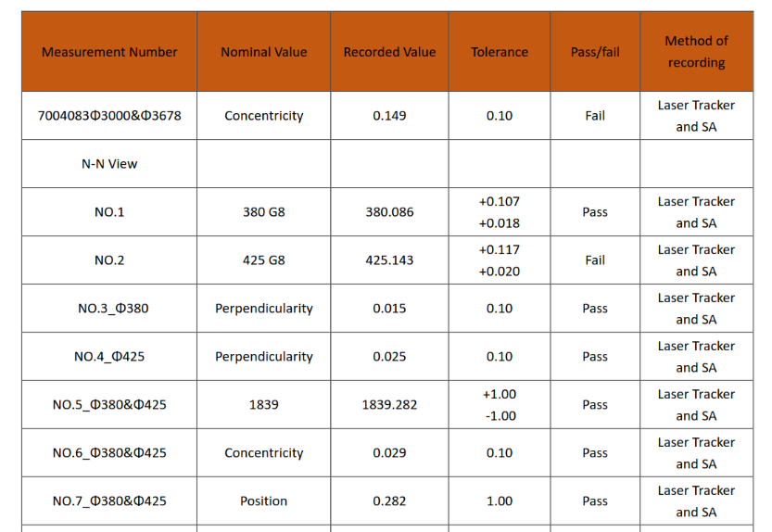
Task: Click the 1839.282 recorded value
Action: pyautogui.click(x=389, y=405)
